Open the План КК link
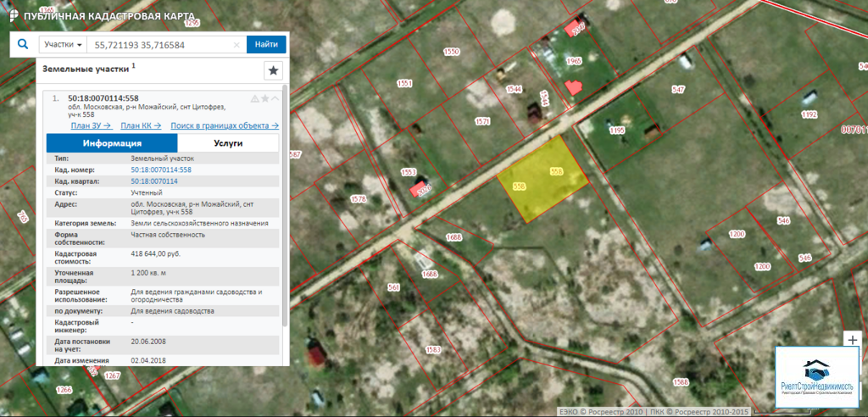The height and width of the screenshot is (417, 868). tap(141, 125)
